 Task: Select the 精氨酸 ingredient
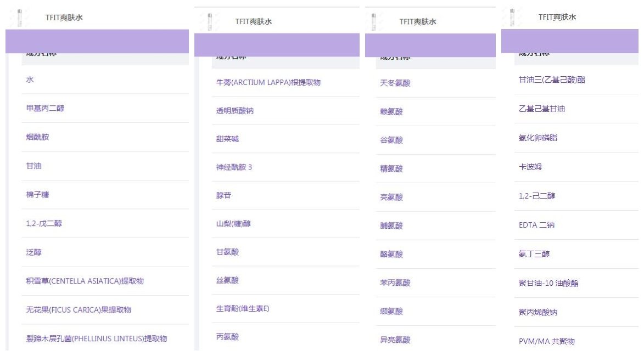tap(391, 168)
